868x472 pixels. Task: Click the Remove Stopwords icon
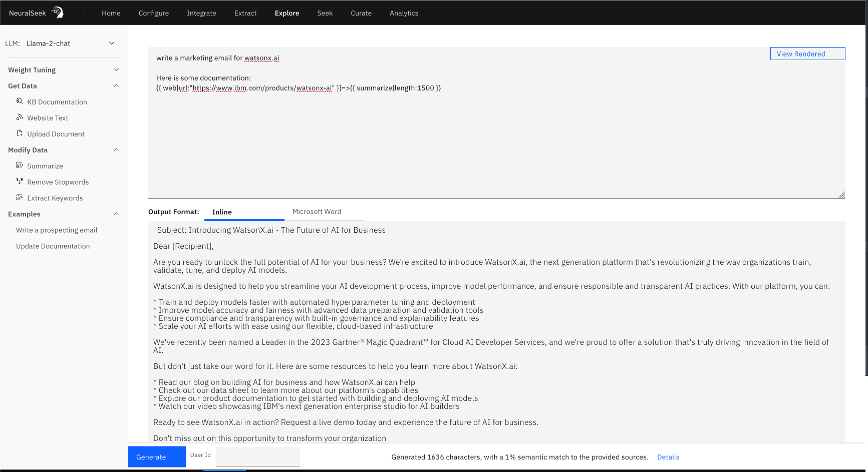click(20, 181)
